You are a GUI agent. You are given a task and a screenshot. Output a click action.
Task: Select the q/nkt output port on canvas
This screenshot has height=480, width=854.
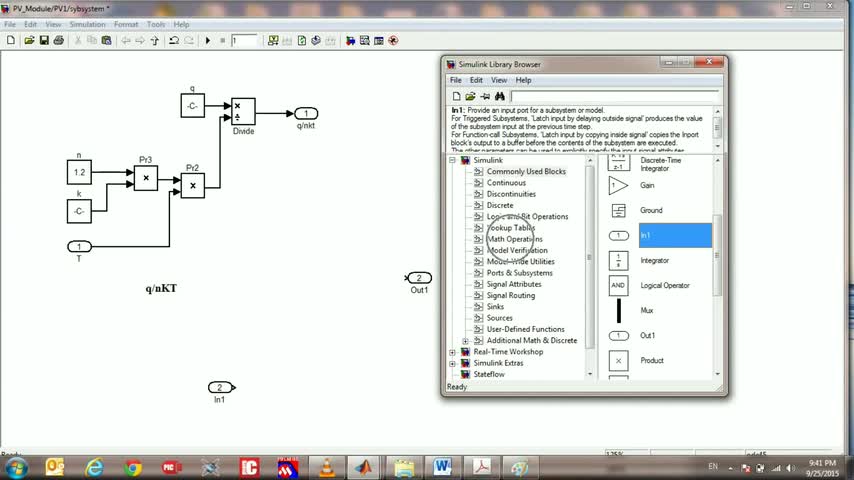(x=306, y=113)
